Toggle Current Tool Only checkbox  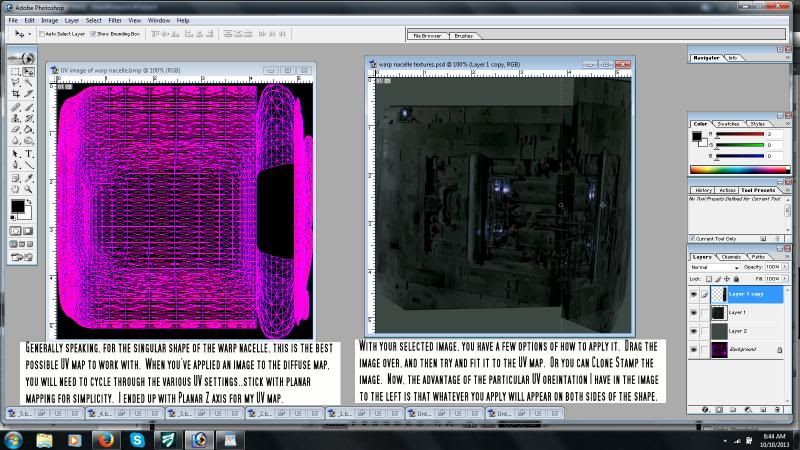(692, 239)
